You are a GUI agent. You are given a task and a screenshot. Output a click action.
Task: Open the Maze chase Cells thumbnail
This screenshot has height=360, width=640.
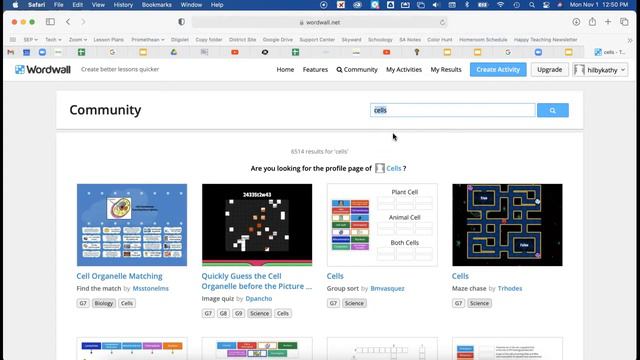[507, 225]
